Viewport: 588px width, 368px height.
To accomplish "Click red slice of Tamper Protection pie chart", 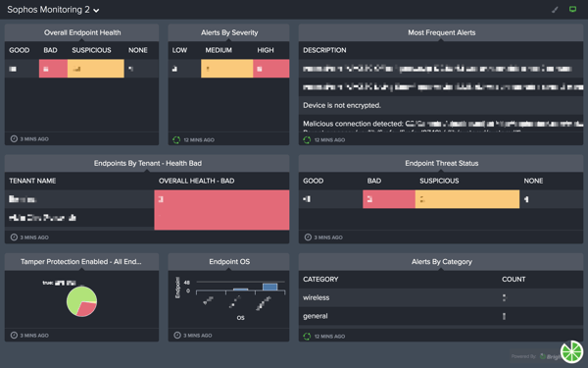I will (87, 309).
